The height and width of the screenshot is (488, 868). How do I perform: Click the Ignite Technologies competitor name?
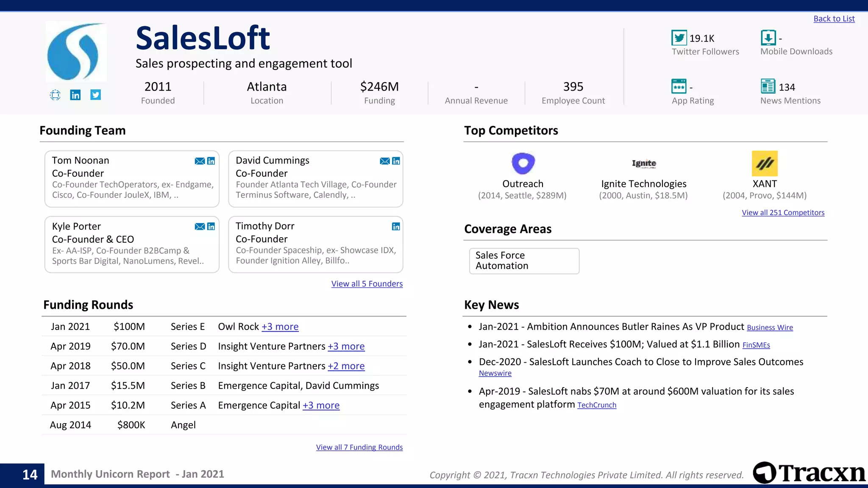point(644,184)
